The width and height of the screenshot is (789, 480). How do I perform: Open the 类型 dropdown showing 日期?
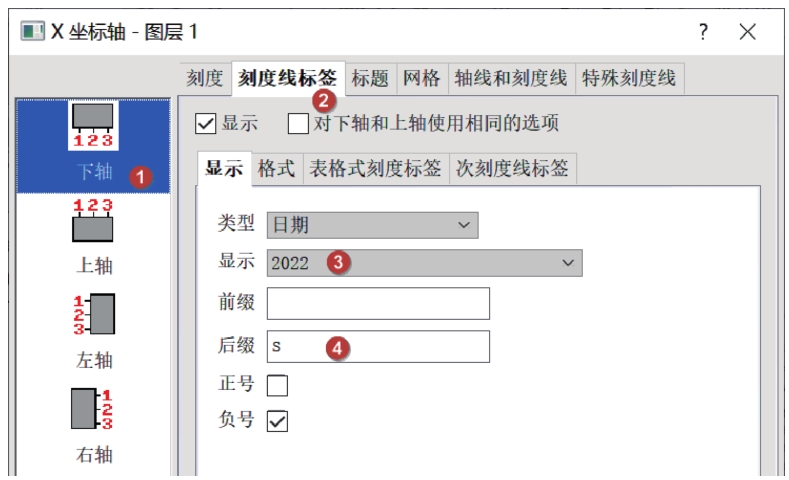click(x=372, y=225)
